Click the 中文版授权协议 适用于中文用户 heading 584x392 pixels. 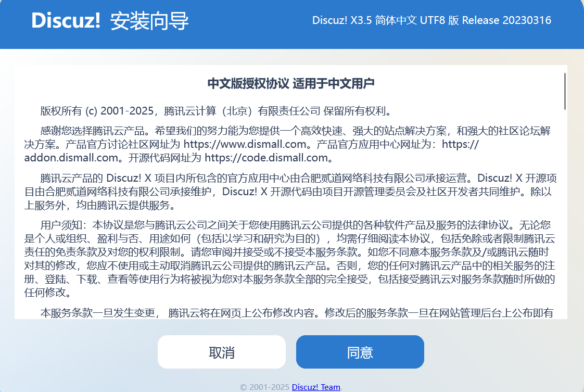[x=291, y=83]
